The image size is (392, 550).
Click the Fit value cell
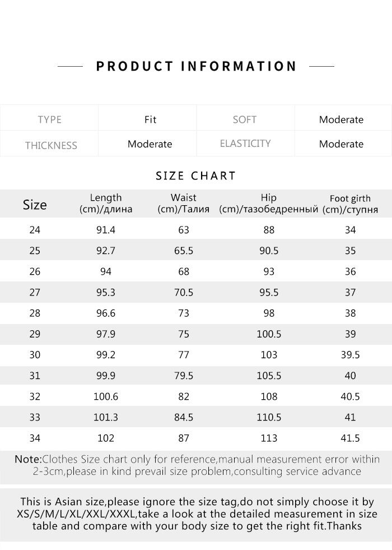tap(150, 119)
